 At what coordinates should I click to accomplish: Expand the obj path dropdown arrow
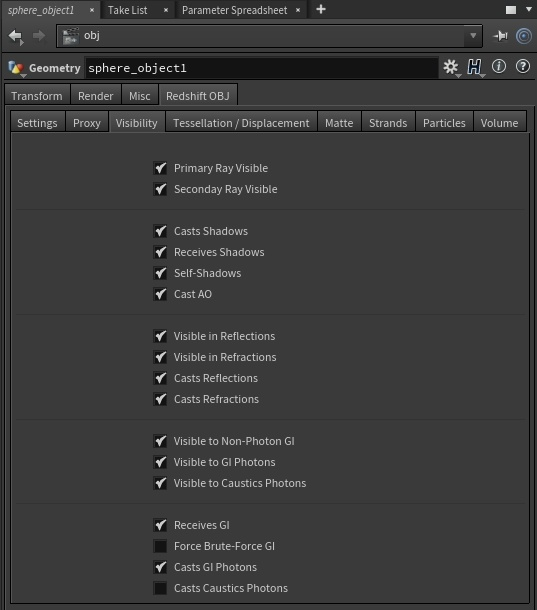[x=473, y=36]
